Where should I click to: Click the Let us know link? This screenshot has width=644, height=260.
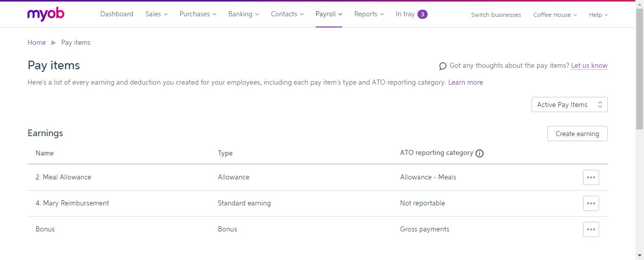point(589,66)
